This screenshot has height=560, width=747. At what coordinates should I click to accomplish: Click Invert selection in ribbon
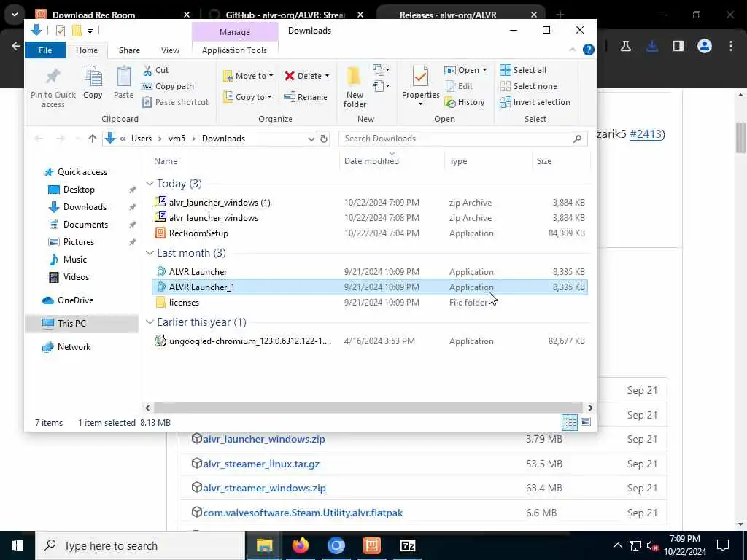point(535,102)
